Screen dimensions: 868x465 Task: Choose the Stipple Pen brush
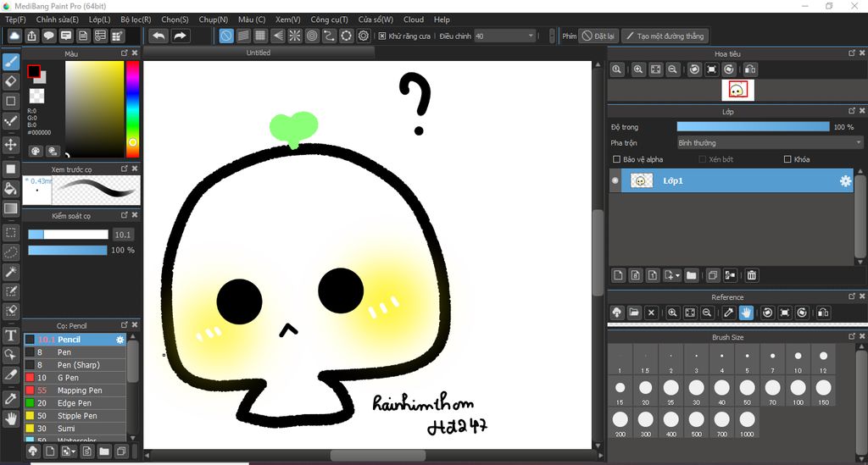pos(75,416)
